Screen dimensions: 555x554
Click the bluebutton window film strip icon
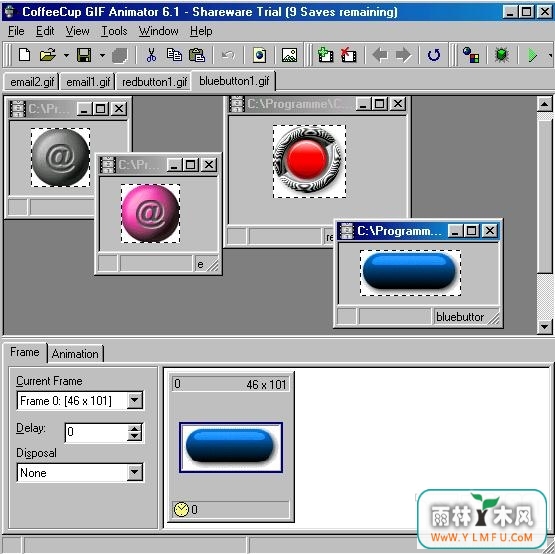tap(347, 231)
